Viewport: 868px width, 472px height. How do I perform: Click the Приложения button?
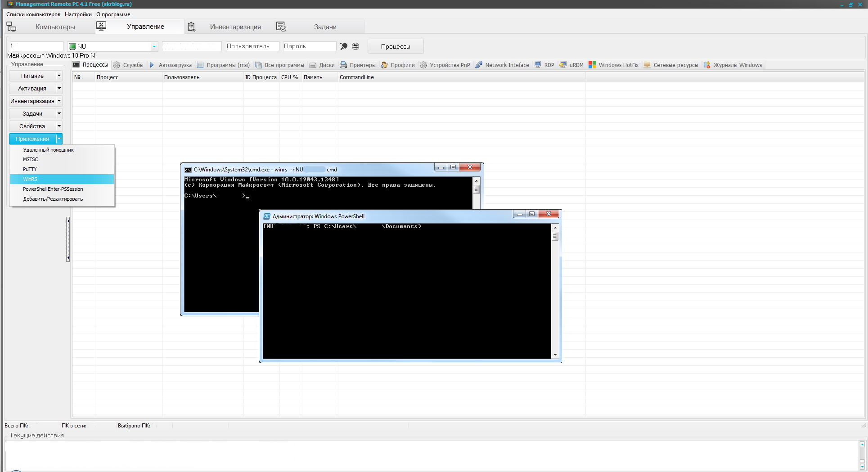pos(32,139)
